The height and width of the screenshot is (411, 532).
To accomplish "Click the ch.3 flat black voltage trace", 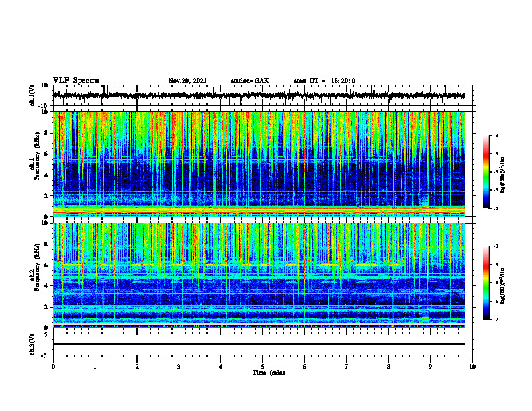I will pyautogui.click(x=259, y=344).
